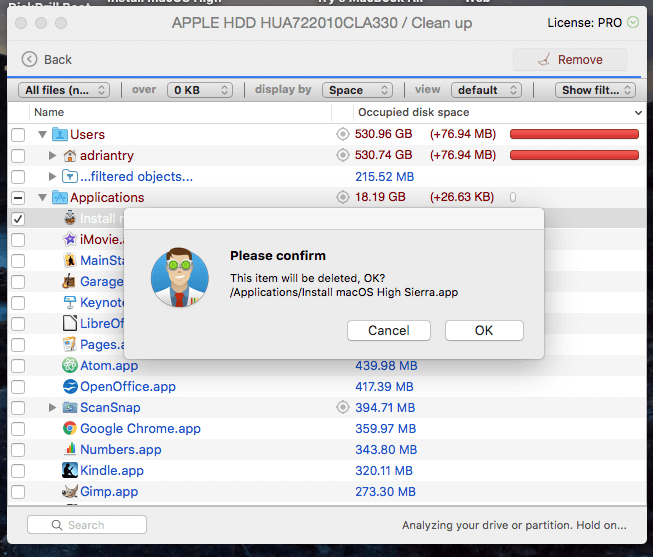Open the view default dropdown

(x=486, y=90)
